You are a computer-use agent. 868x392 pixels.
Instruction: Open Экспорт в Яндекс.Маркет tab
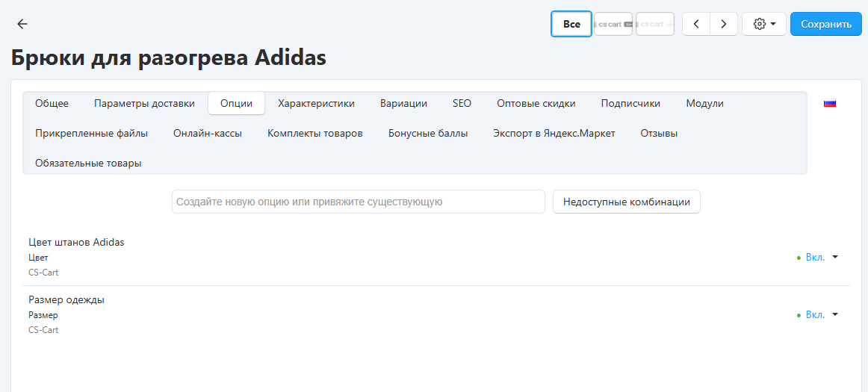554,133
